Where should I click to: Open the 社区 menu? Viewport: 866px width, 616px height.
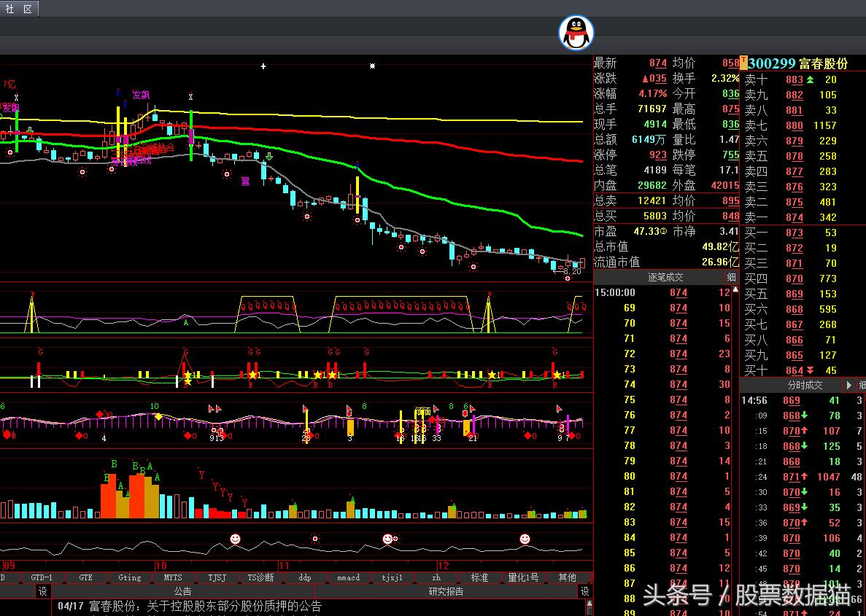[x=19, y=8]
